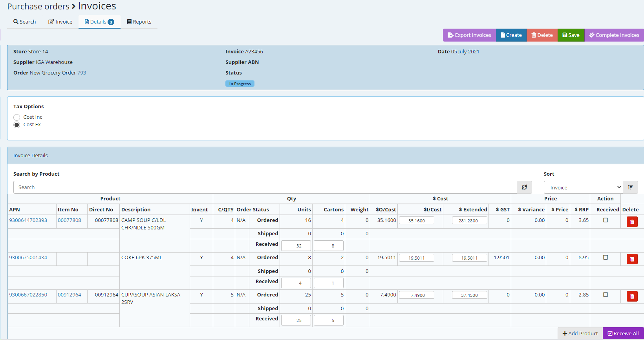Tick Received for CUPASOUP ASIAN LAKSA
Image resolution: width=644 pixels, height=340 pixels.
tap(606, 295)
